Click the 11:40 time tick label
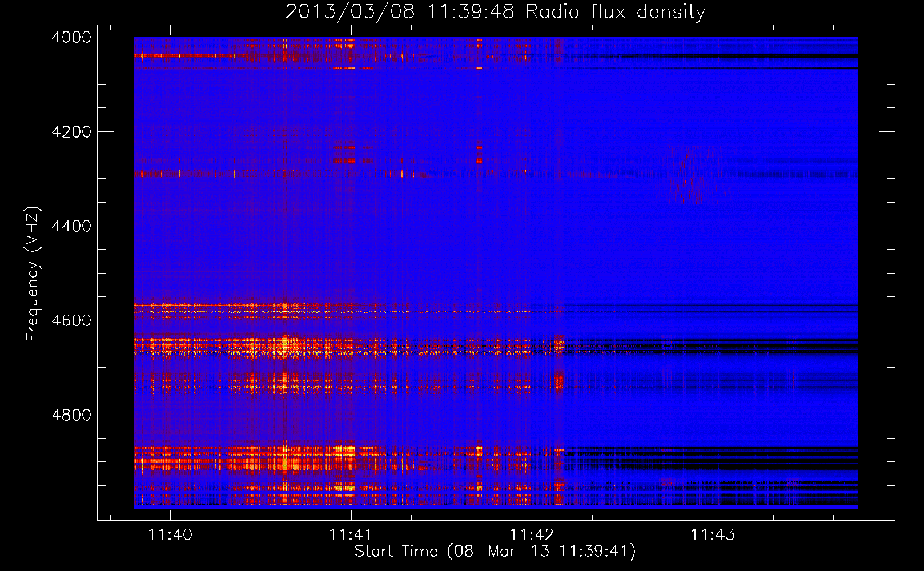Viewport: 924px width, 571px height. point(170,534)
